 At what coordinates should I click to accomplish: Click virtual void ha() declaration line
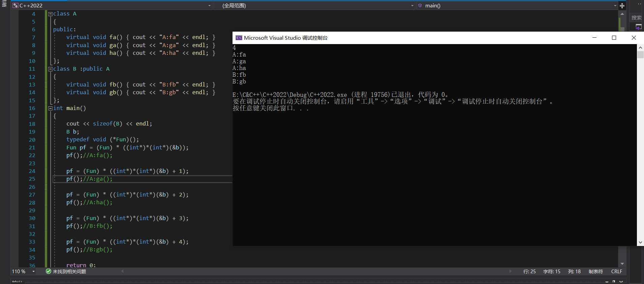[141, 53]
